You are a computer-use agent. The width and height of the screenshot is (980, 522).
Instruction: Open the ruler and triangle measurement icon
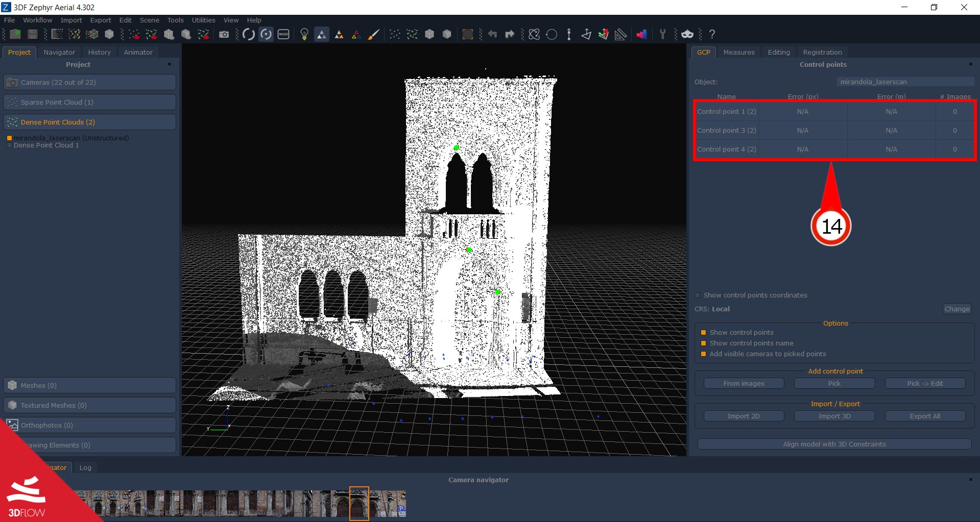[620, 34]
